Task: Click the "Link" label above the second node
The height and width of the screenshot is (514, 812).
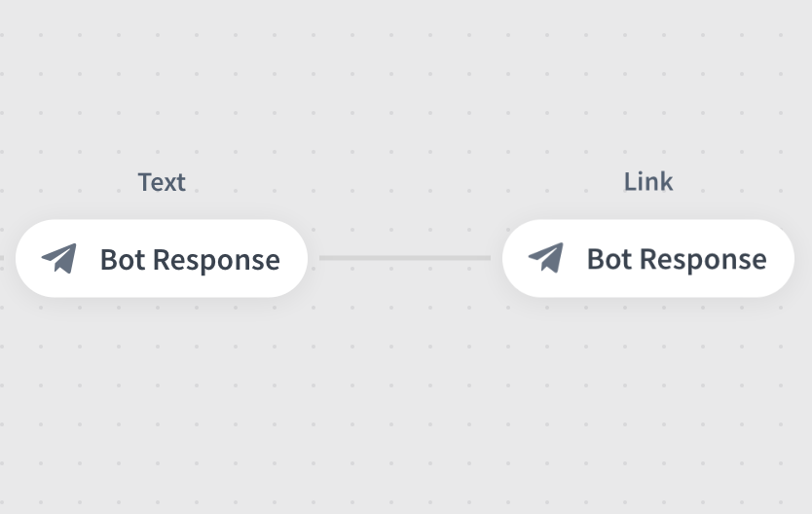Action: tap(648, 181)
